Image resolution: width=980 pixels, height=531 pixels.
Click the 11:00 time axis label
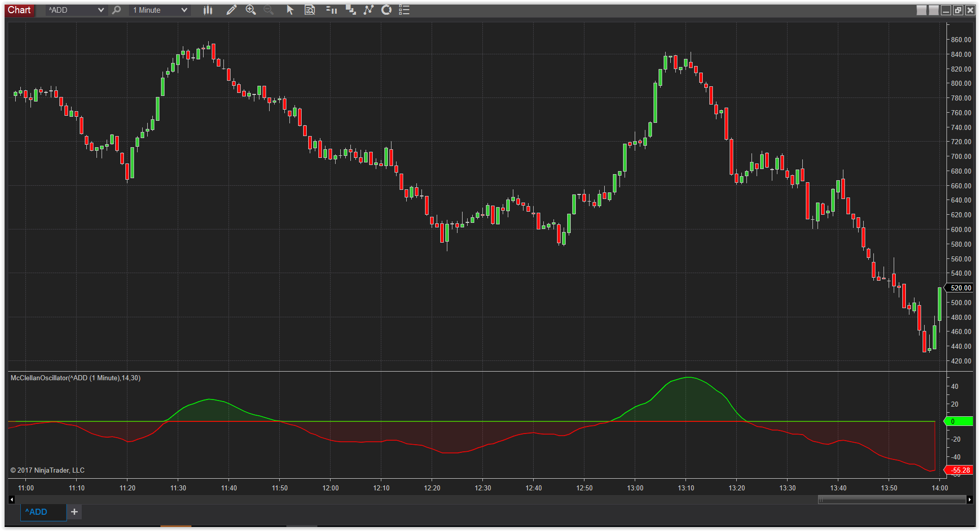coord(26,488)
